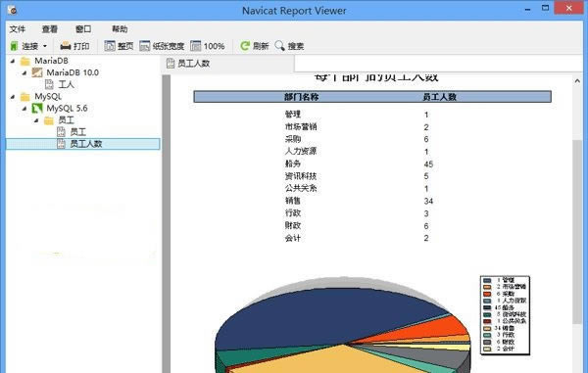Click the 管理 legend color swatch
The image size is (588, 373).
pyautogui.click(x=487, y=280)
